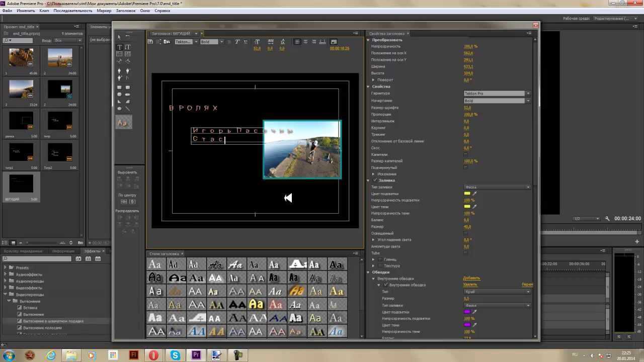Screen dimensions: 644x362
Task: Pick highlight color with yellow eyedropper
Action: pos(474,194)
